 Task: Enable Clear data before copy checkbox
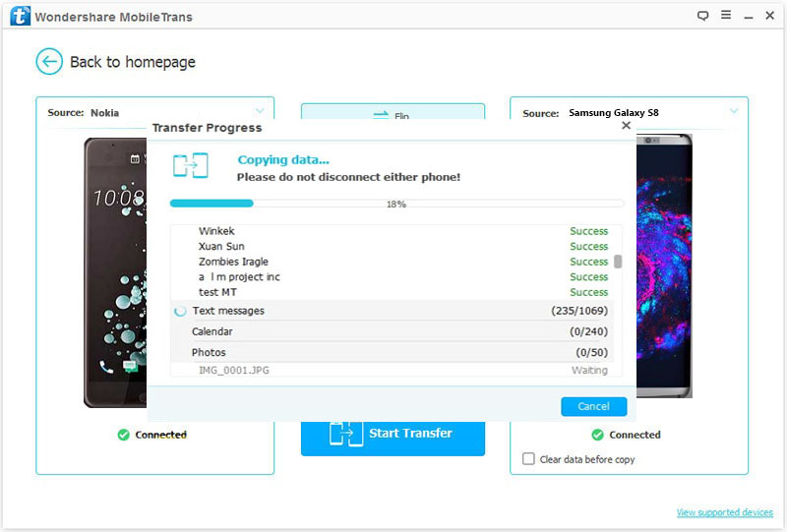528,458
